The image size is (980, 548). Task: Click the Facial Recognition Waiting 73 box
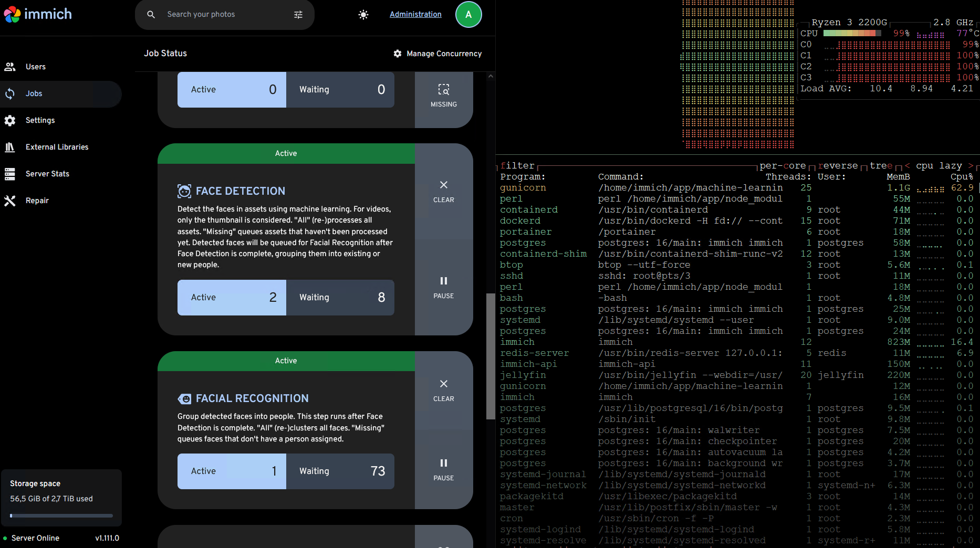[x=340, y=471]
